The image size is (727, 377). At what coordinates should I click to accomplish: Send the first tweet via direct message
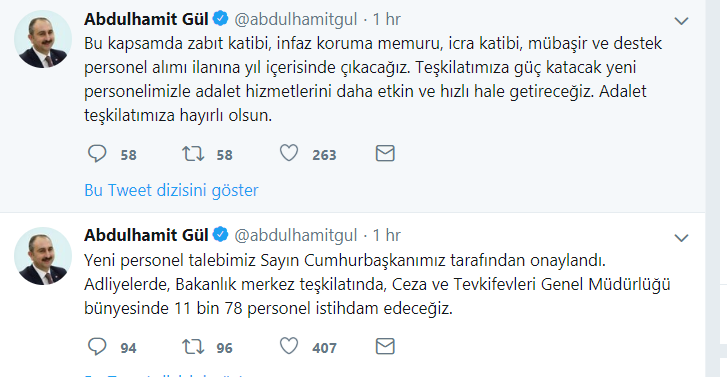tap(385, 153)
